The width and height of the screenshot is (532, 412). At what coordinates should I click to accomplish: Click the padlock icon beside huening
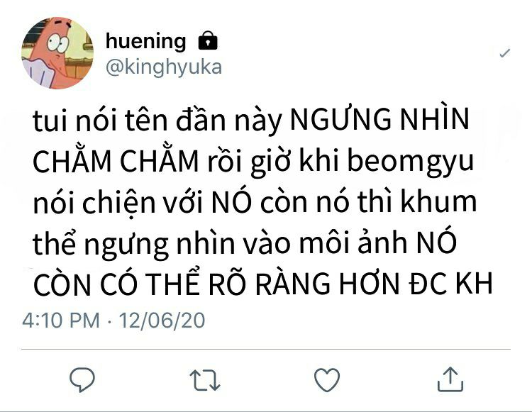(208, 40)
